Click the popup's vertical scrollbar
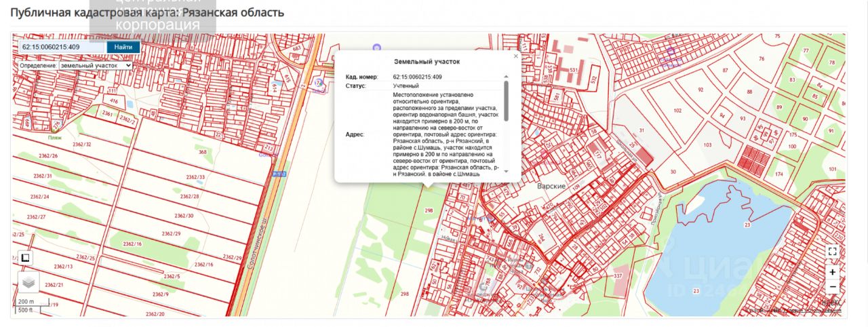 (x=506, y=102)
